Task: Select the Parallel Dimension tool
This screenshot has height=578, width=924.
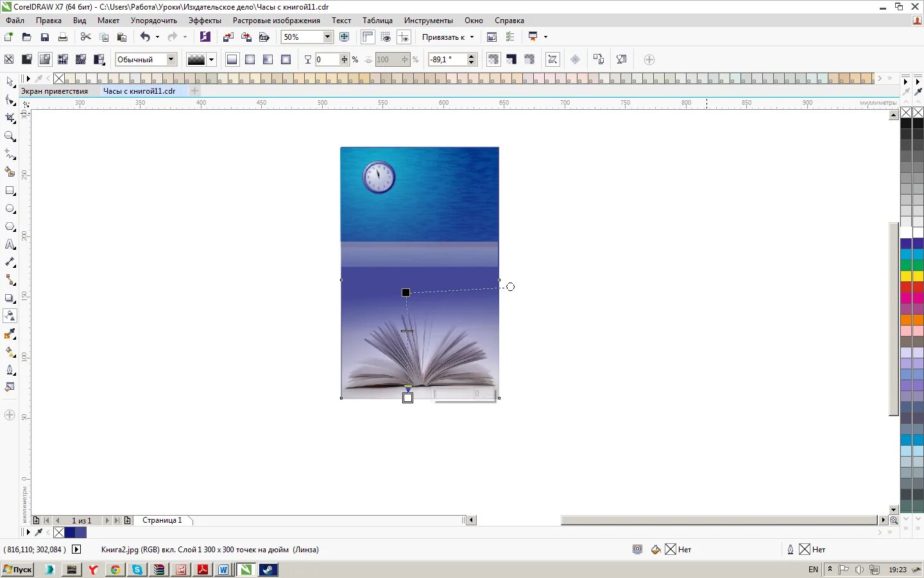Action: click(10, 262)
